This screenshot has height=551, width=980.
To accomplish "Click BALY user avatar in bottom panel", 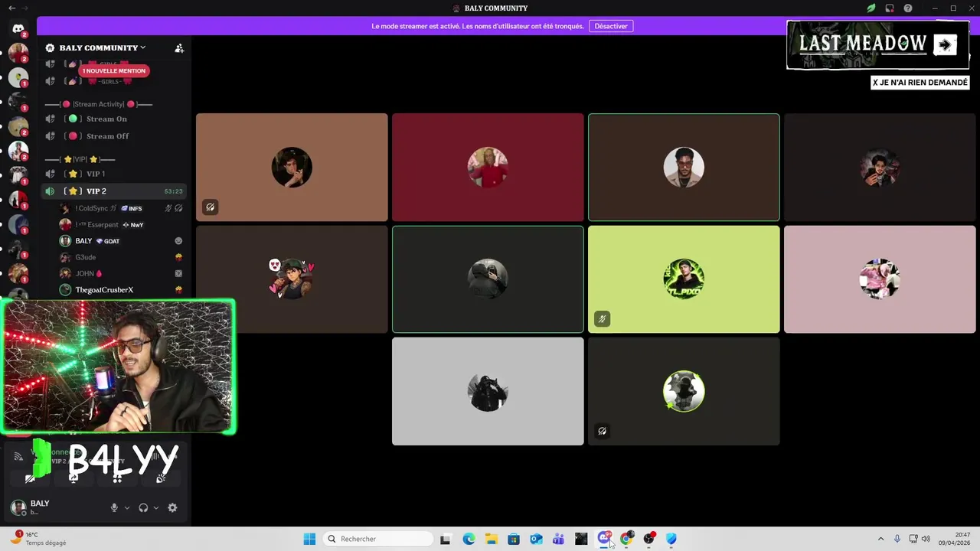I will point(18,507).
